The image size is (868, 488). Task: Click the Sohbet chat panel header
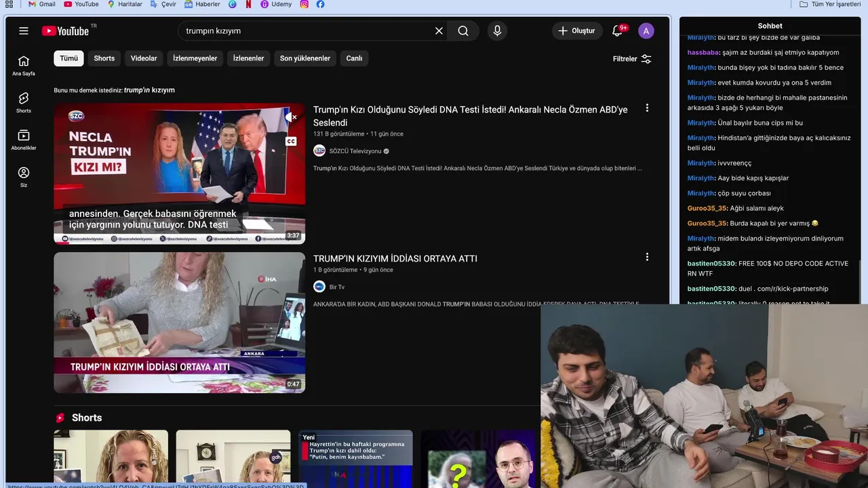(x=770, y=26)
